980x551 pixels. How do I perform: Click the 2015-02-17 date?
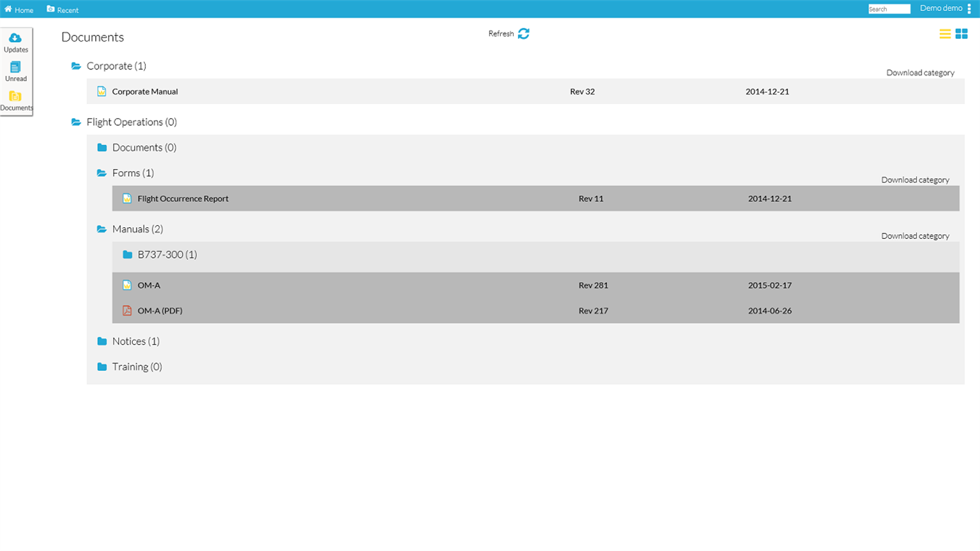[770, 285]
